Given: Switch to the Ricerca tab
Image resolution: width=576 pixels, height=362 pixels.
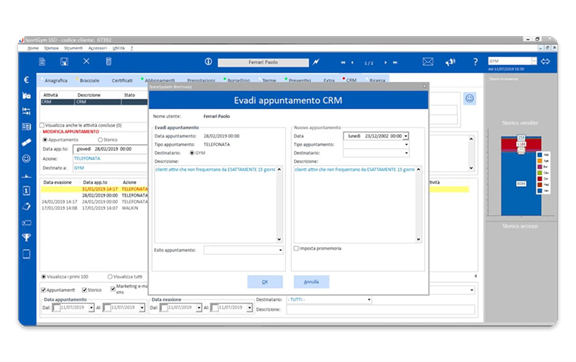Looking at the screenshot, I should coord(377,80).
